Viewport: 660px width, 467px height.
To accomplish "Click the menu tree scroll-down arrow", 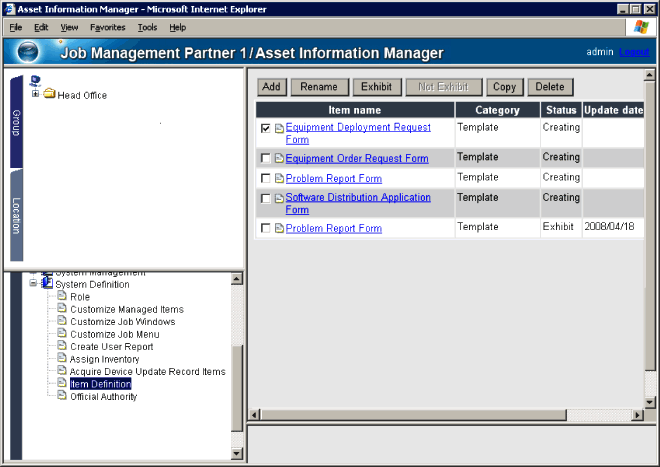I will [237, 454].
